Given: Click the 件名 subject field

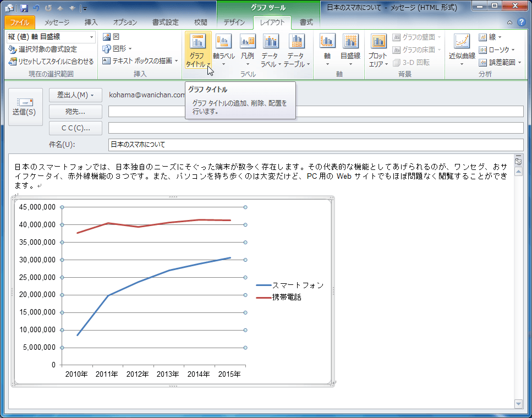Looking at the screenshot, I should click(x=316, y=145).
